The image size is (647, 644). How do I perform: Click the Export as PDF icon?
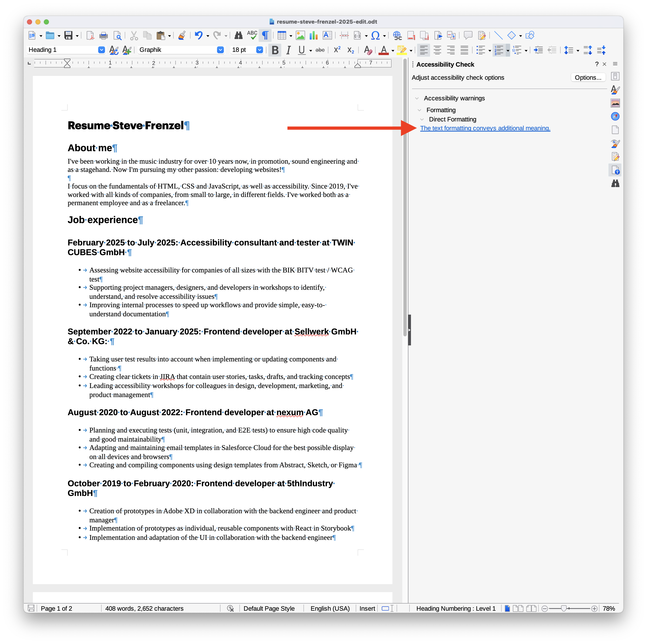tap(90, 35)
